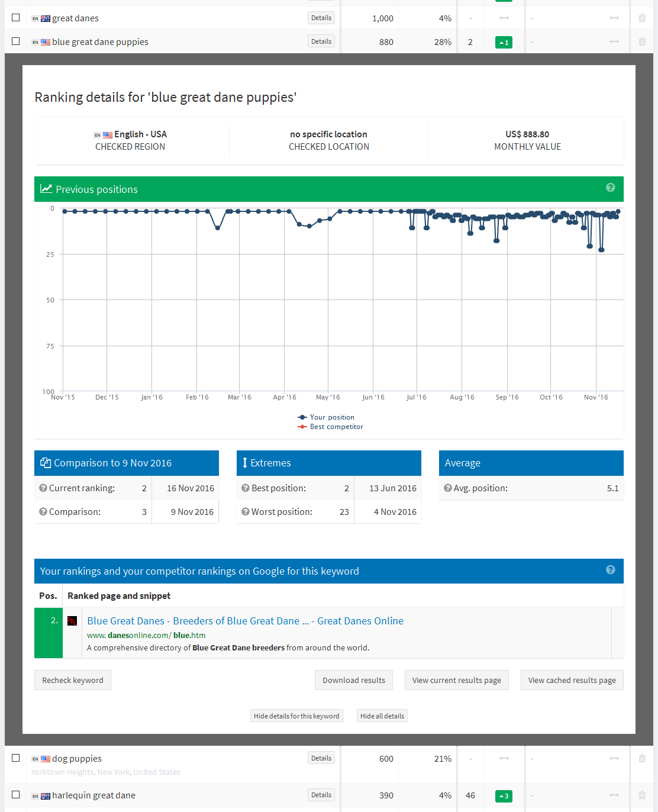Image resolution: width=658 pixels, height=812 pixels.
Task: Click Hide all details
Action: tap(382, 716)
